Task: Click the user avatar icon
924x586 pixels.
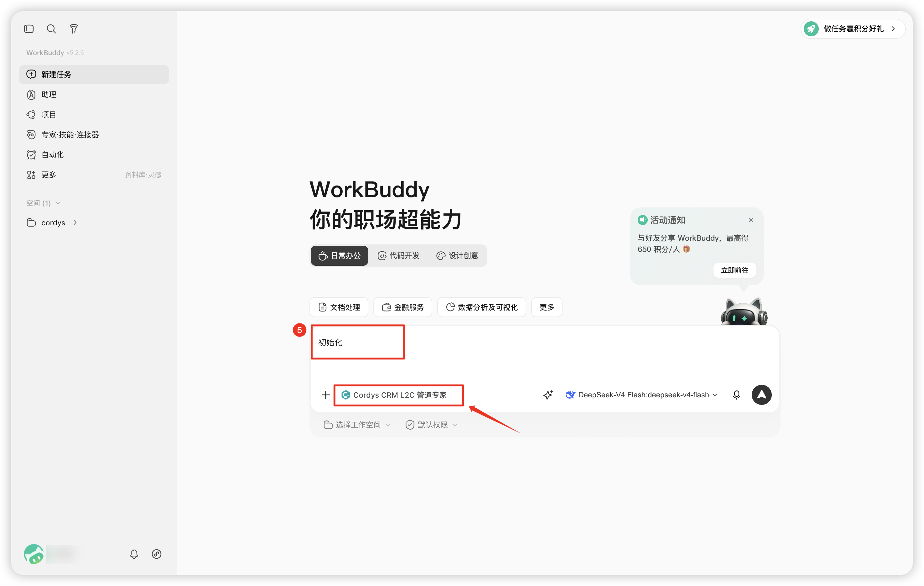Action: [x=34, y=554]
